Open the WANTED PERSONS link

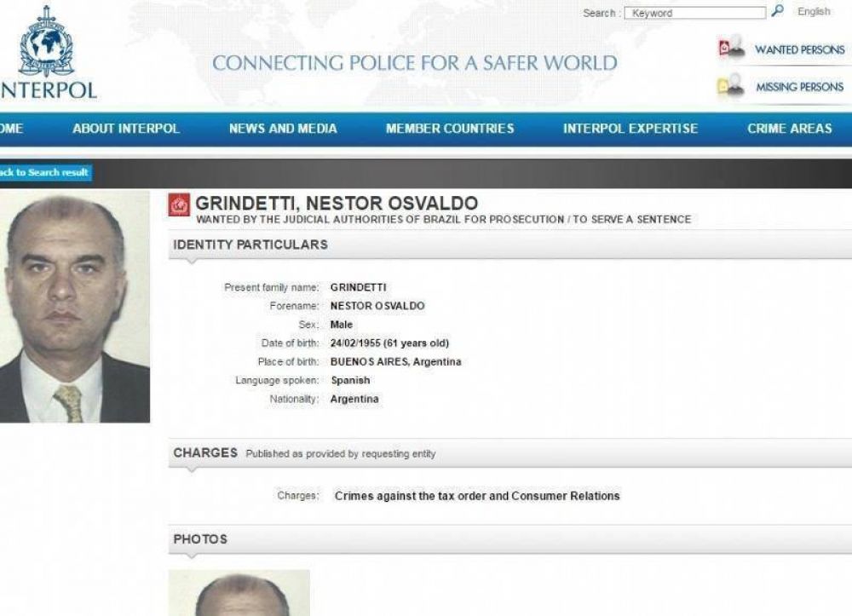pos(799,49)
